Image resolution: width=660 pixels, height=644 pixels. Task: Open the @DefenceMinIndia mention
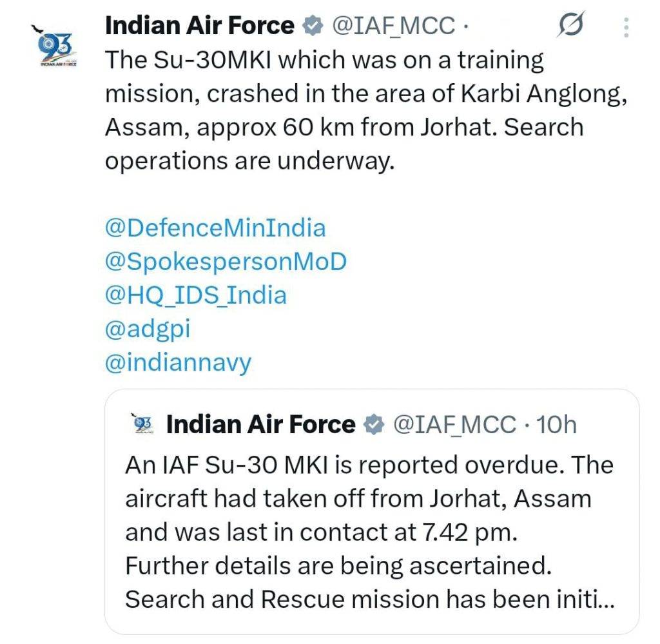[215, 228]
